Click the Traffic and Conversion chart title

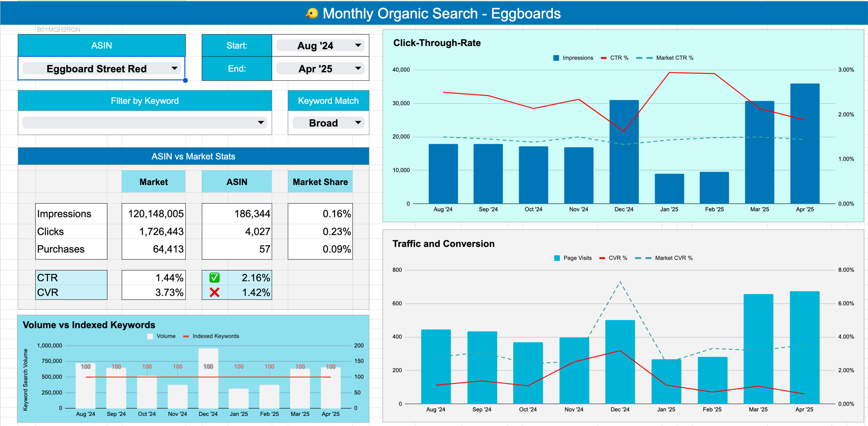pos(443,244)
